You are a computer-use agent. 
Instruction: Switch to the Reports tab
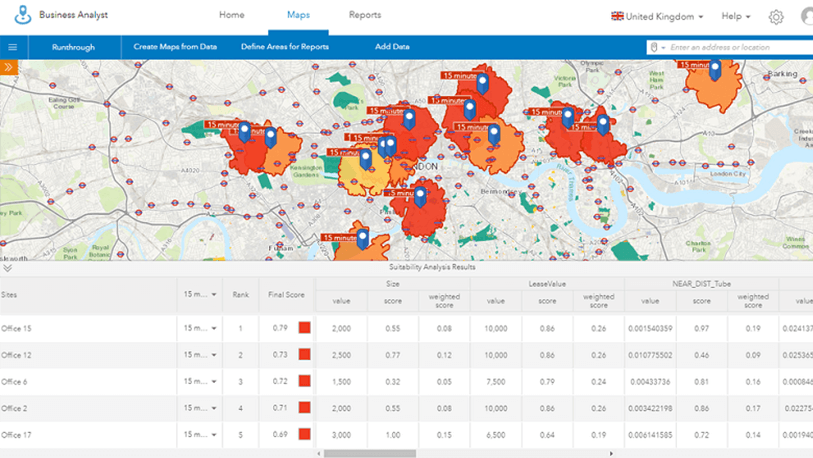pyautogui.click(x=364, y=16)
